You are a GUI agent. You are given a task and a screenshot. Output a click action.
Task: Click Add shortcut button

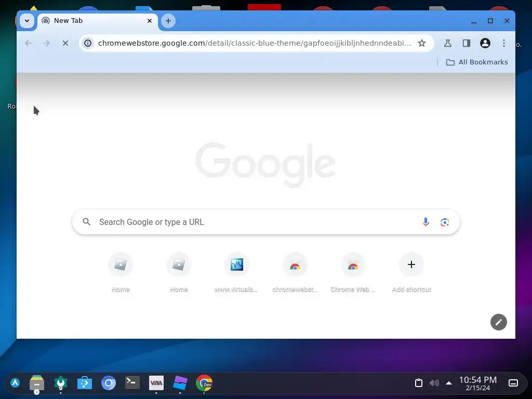click(x=411, y=273)
